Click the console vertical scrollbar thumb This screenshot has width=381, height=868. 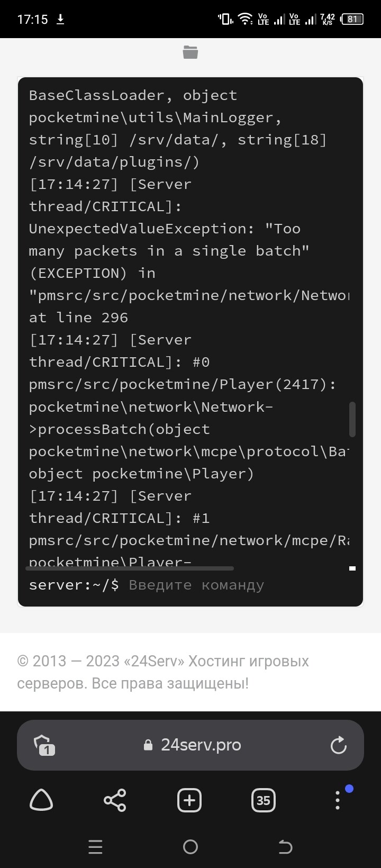point(352,420)
